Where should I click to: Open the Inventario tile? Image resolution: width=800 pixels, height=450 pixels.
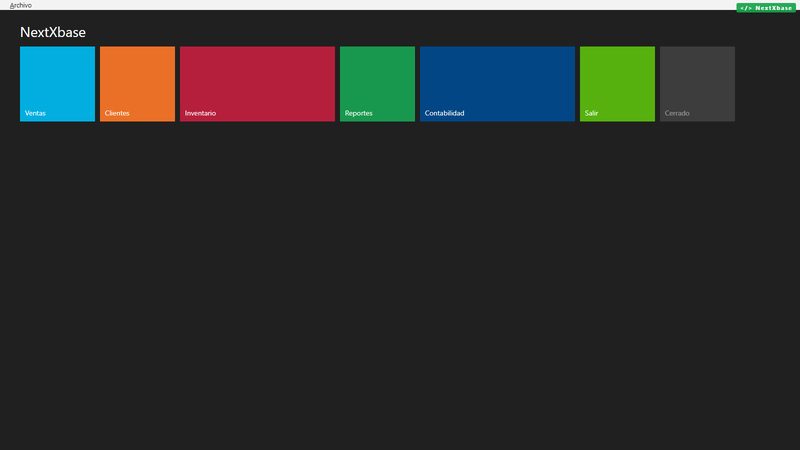pos(257,84)
